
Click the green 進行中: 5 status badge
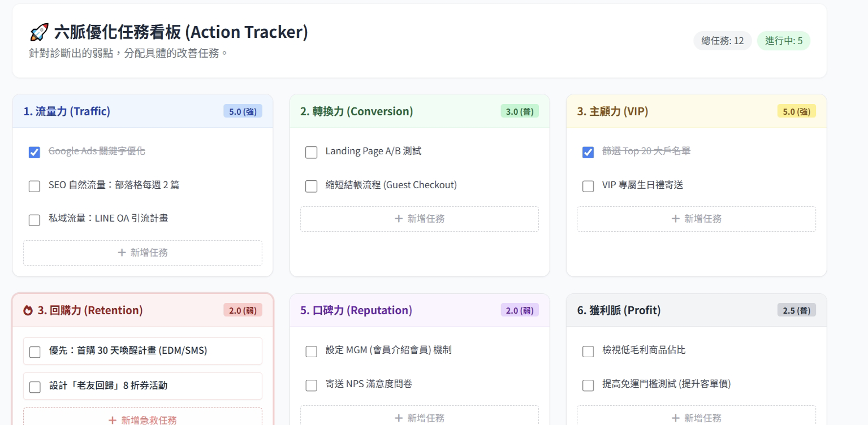pos(783,41)
